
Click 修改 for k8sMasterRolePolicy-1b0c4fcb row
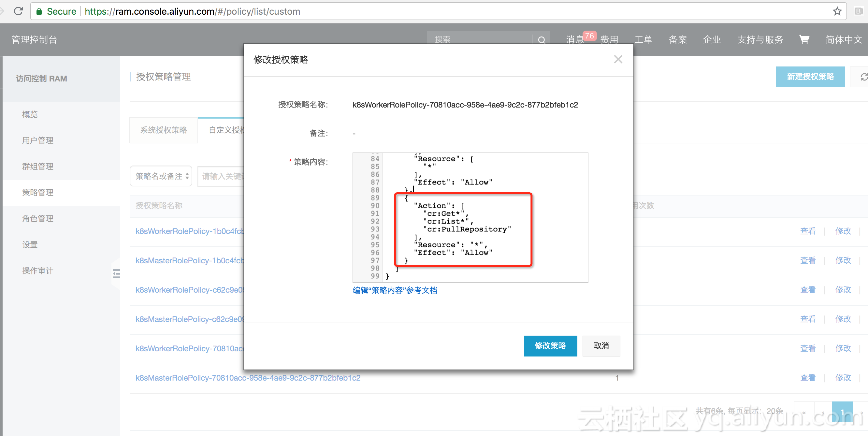(x=843, y=260)
